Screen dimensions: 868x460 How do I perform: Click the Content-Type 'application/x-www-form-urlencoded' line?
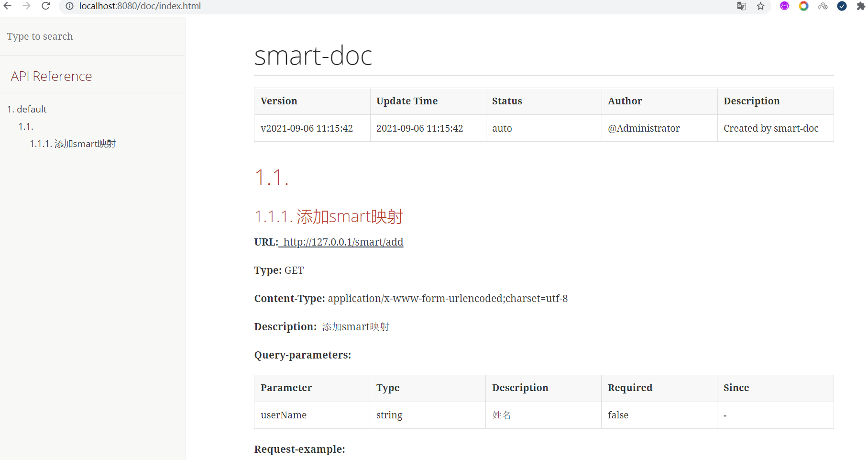[411, 299]
